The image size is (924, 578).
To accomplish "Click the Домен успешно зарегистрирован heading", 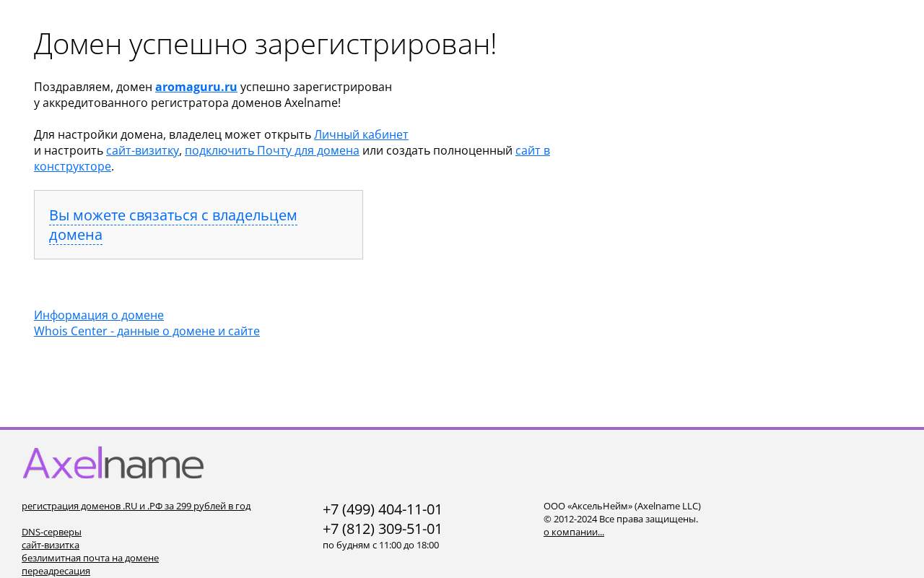I will click(266, 44).
